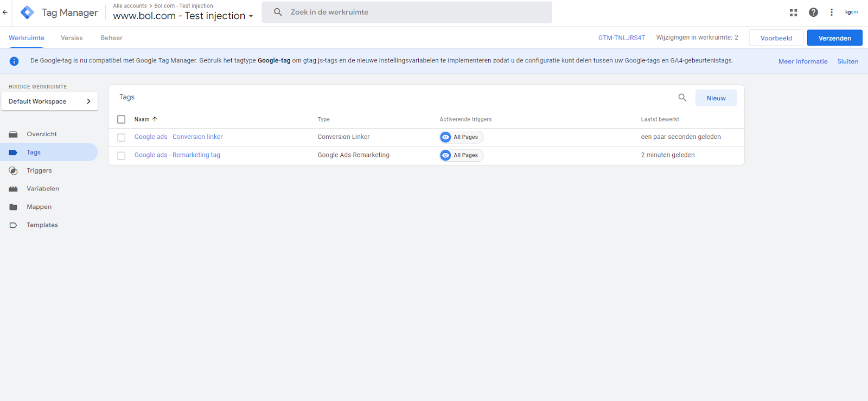Click '2 minuten geleden' cell
Viewport: 868px width, 401px height.
click(x=668, y=155)
